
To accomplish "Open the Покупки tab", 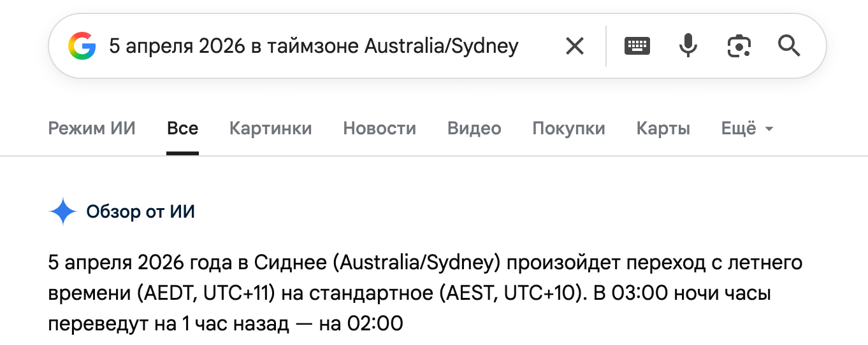I will tap(568, 129).
